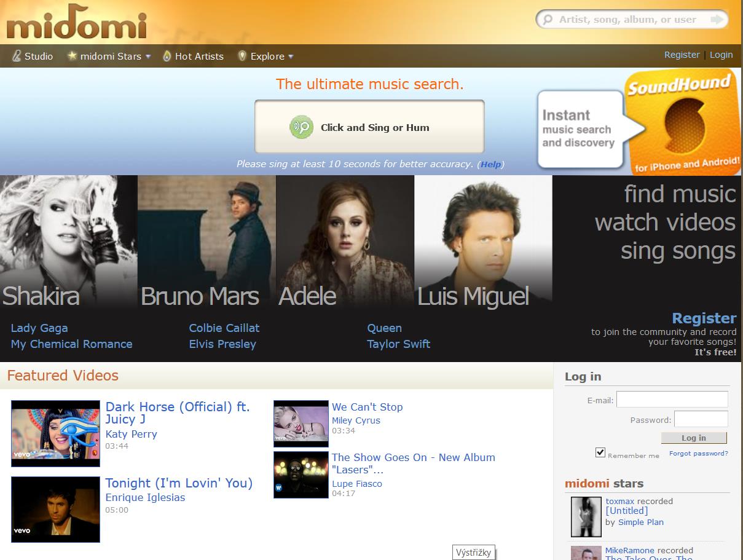743x560 pixels.
Task: Expand Explore dropdown arrow
Action: [291, 57]
